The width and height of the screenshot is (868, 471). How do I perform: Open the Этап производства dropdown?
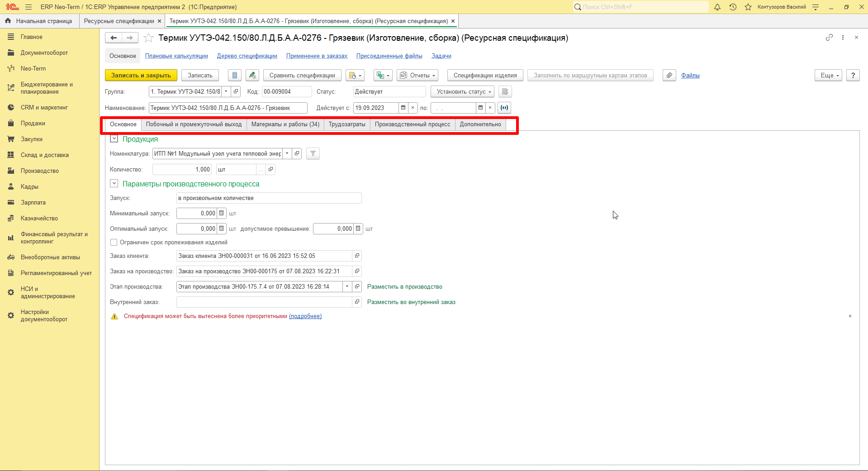[347, 287]
